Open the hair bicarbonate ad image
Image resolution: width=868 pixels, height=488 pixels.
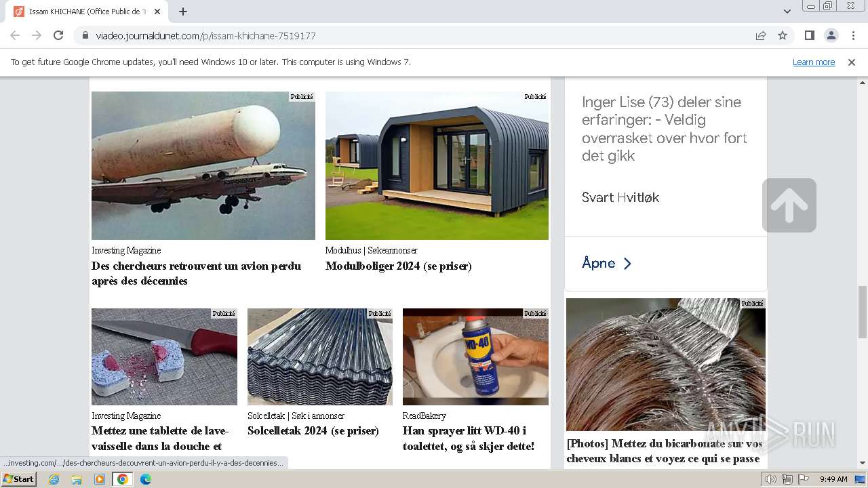[x=666, y=365]
